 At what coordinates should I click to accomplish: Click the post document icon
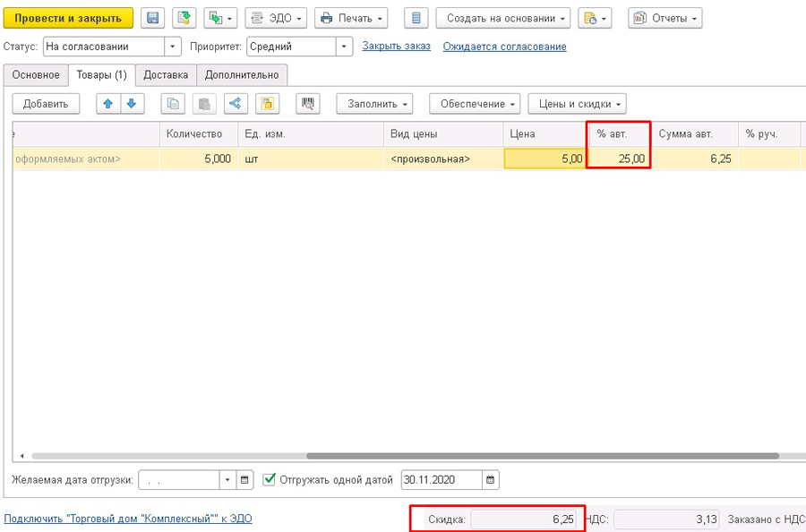click(184, 18)
